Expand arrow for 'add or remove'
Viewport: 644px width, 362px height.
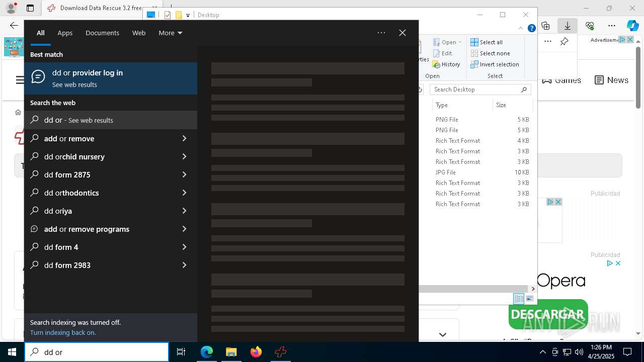coord(184,138)
